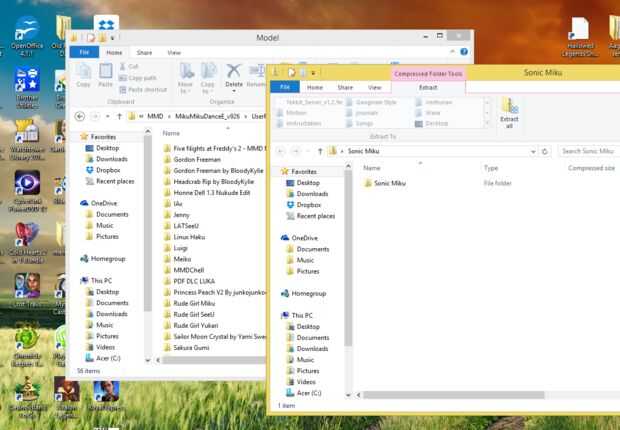The width and height of the screenshot is (620, 430).
Task: Select Recent places in Sonic Miku pane
Action: point(311,216)
